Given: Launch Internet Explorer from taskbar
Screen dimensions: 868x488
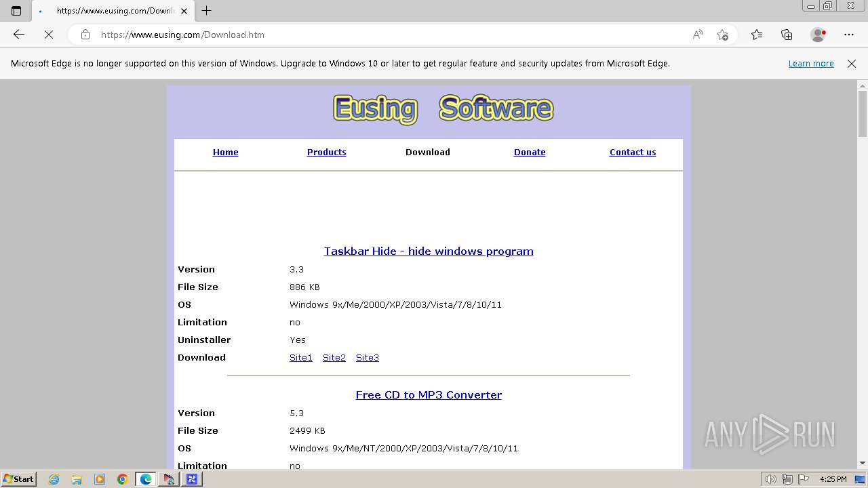Looking at the screenshot, I should [54, 479].
